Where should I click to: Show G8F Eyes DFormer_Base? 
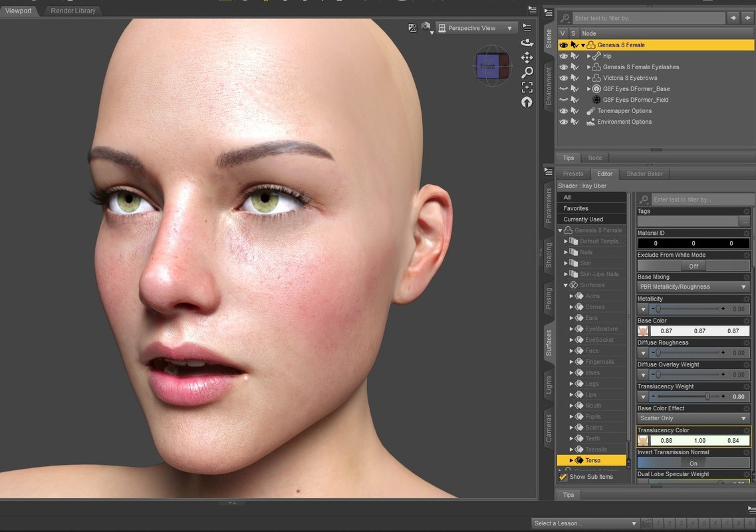(563, 88)
